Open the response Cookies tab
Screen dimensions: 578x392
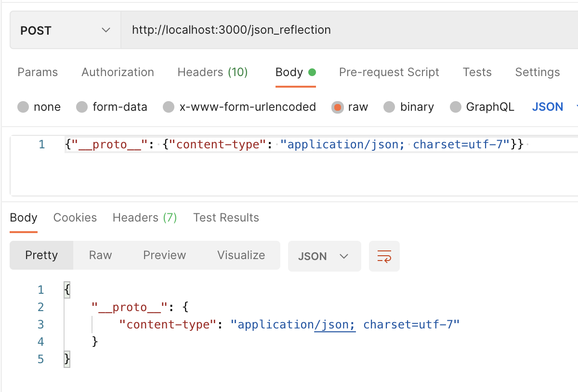(x=75, y=218)
